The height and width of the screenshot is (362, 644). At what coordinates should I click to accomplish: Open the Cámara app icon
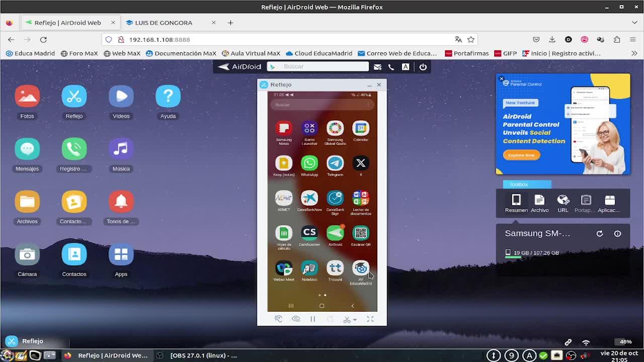click(x=27, y=254)
